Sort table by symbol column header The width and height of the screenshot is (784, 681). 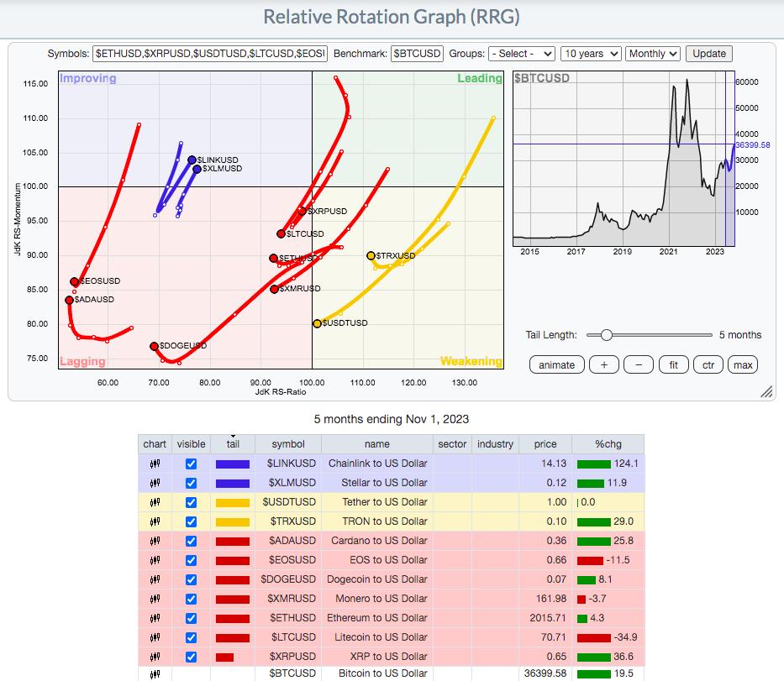288,444
